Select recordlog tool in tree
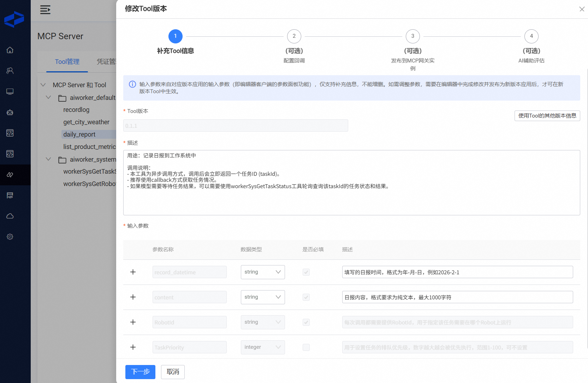 click(76, 110)
